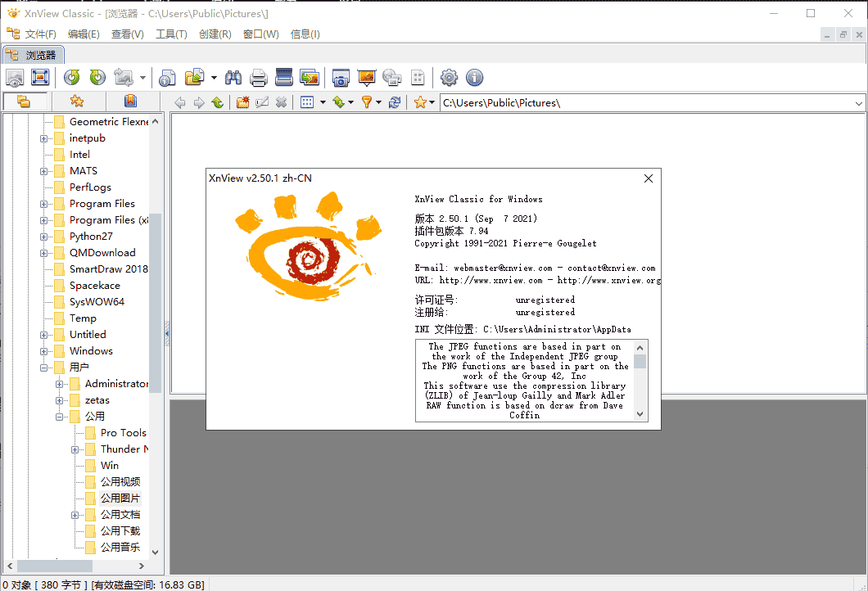Open the 工具(T) menu
The height and width of the screenshot is (591, 868).
(172, 34)
